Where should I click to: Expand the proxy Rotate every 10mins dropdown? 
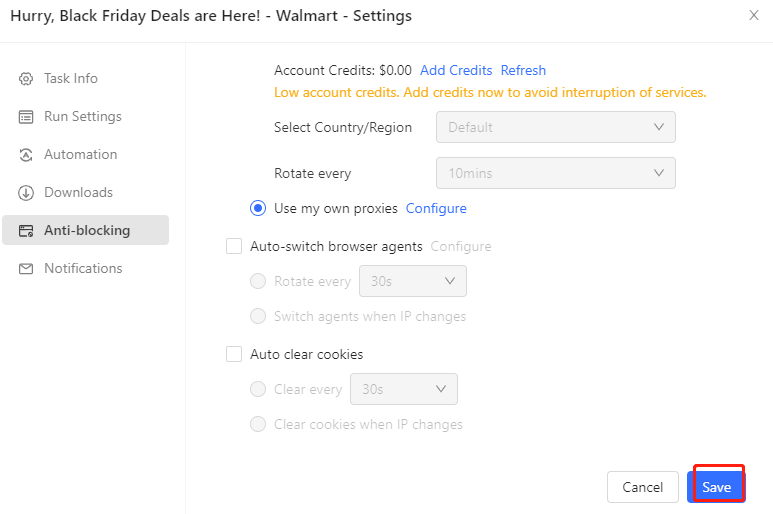click(x=555, y=173)
